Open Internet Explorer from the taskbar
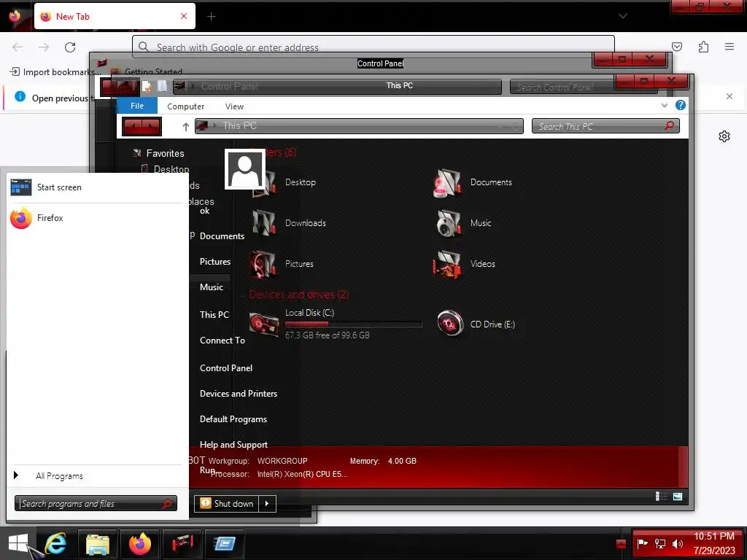 coord(55,543)
